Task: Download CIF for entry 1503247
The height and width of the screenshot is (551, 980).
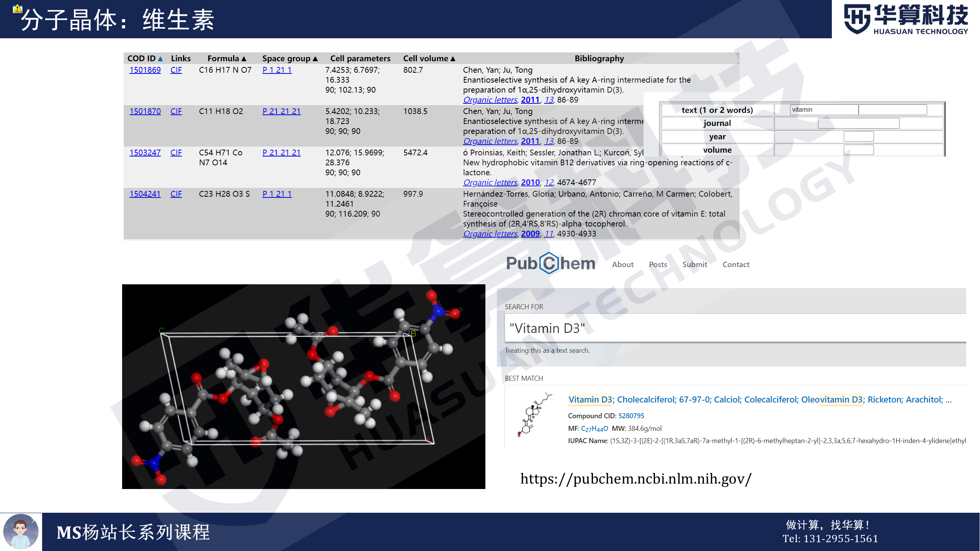Action: (176, 153)
